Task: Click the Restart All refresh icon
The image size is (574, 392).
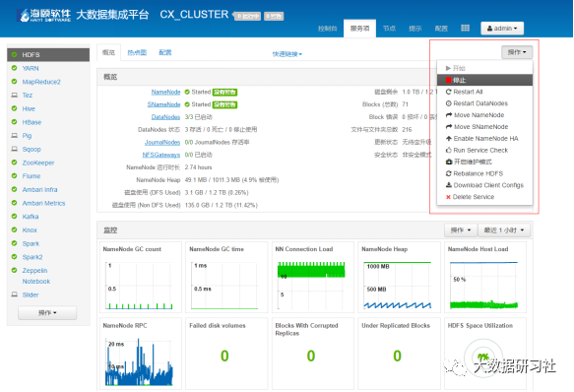Action: 448,92
